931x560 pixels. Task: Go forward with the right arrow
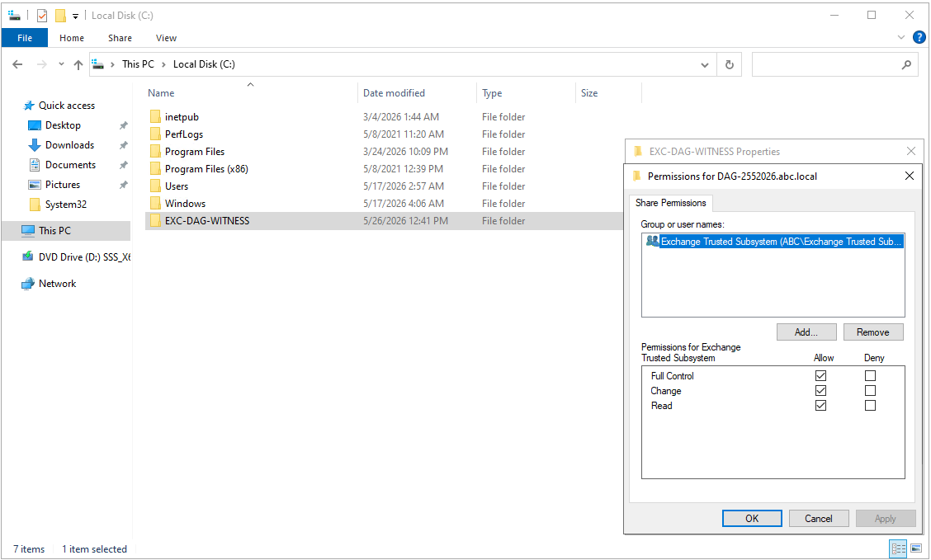[x=41, y=64]
